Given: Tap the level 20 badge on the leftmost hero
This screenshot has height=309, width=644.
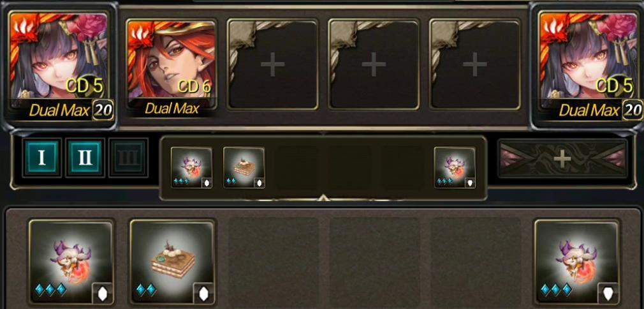Looking at the screenshot, I should [103, 110].
